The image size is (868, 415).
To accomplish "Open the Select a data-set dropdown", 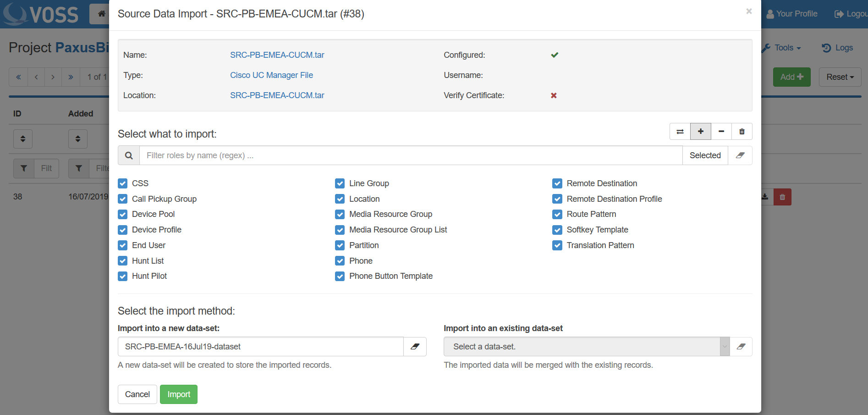I will tap(586, 347).
